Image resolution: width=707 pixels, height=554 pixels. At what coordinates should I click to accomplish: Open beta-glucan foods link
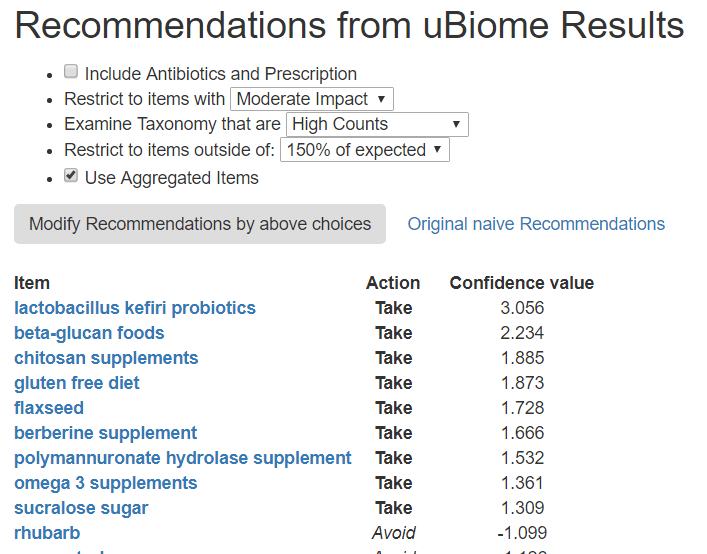tap(89, 333)
